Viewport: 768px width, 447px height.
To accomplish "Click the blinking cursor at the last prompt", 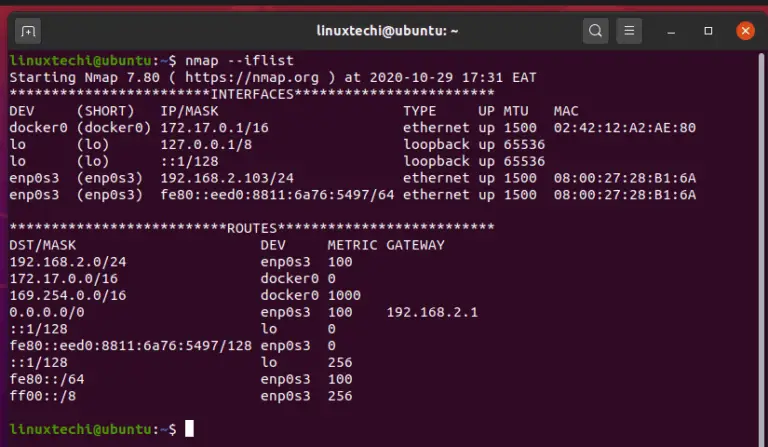I will tap(189, 428).
